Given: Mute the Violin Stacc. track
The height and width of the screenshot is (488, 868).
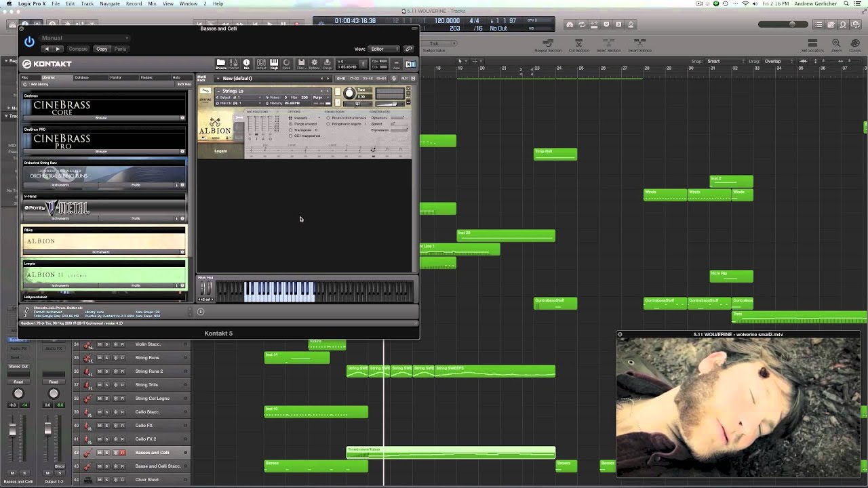Looking at the screenshot, I should [100, 344].
